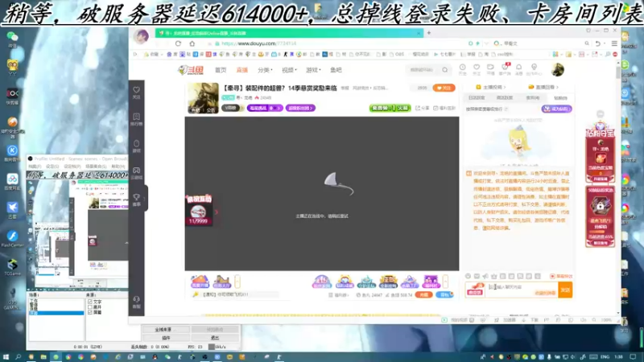Expand the 视频 dropdown in Douyu nav
The width and height of the screenshot is (644, 362).
[289, 70]
